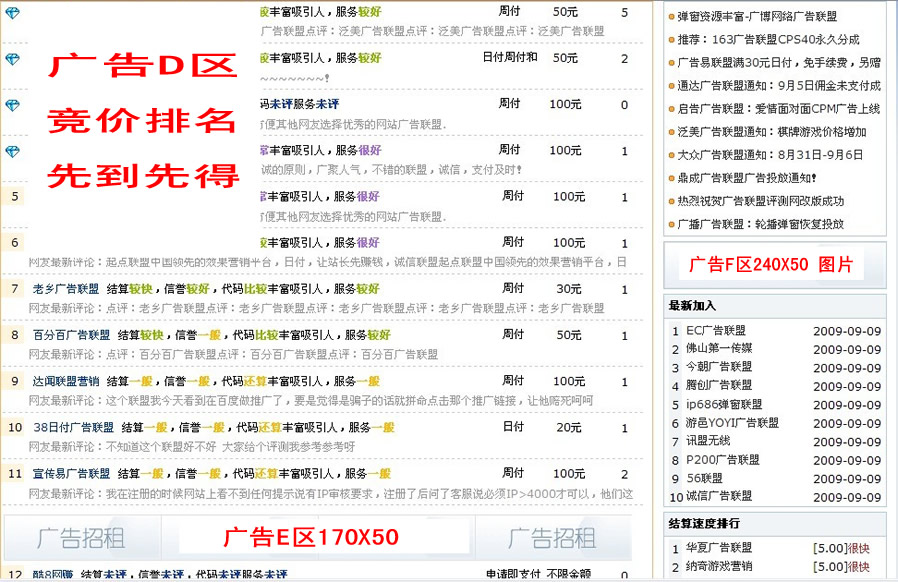Viewport: 898px width, 582px height.
Task: Click the 38日付广告联盟 link
Action: (x=73, y=427)
